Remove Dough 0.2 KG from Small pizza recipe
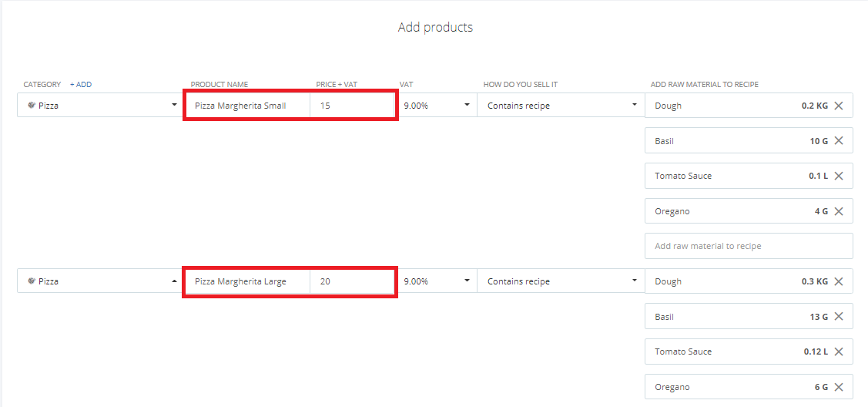The width and height of the screenshot is (868, 407). point(839,106)
